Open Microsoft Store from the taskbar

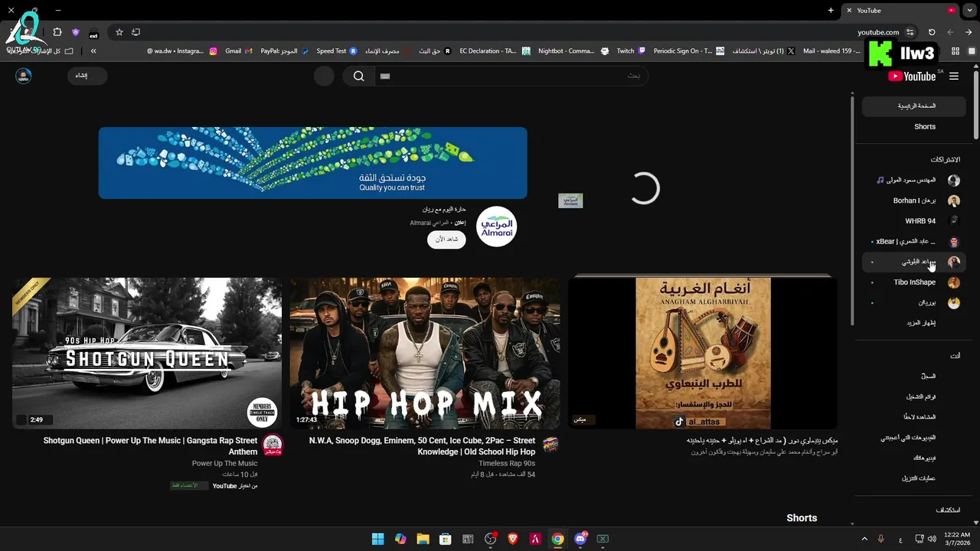[445, 539]
